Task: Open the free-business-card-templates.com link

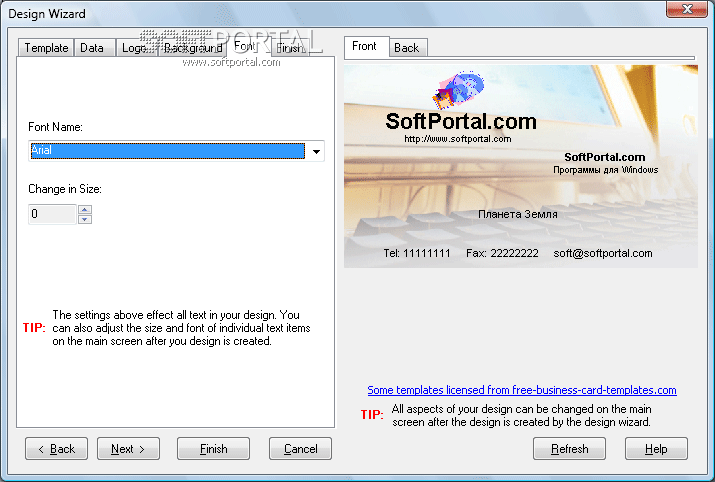Action: pyautogui.click(x=522, y=390)
